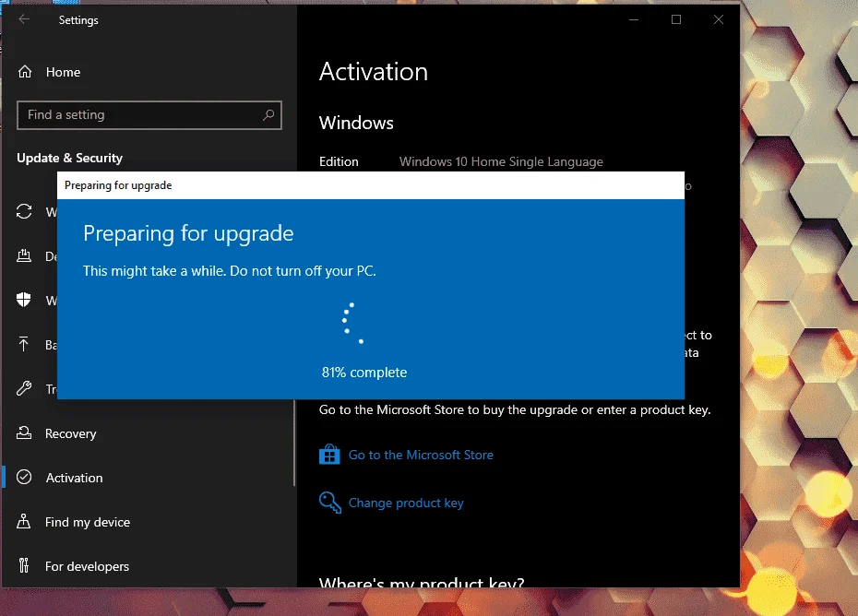The height and width of the screenshot is (616, 858).
Task: Click the search magnifier icon
Action: (268, 115)
